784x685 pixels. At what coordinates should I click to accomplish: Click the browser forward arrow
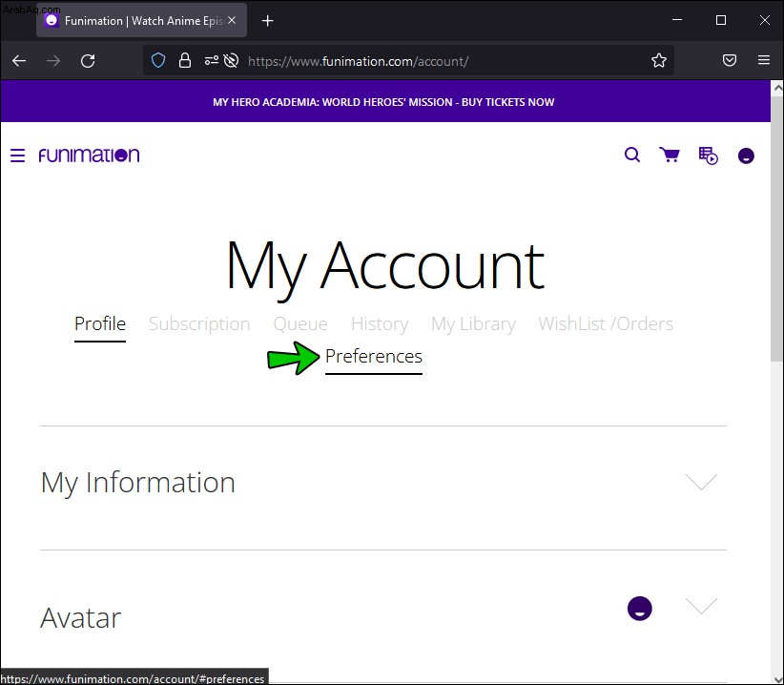pos(53,61)
